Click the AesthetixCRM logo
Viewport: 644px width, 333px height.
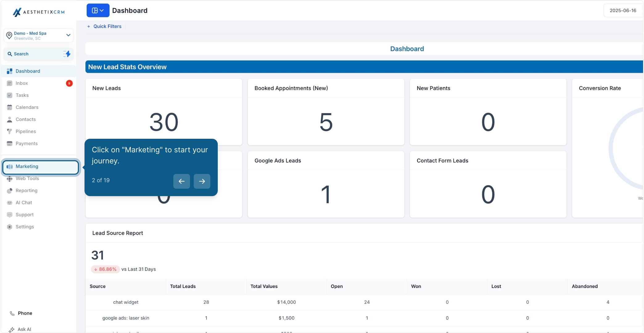click(x=39, y=12)
